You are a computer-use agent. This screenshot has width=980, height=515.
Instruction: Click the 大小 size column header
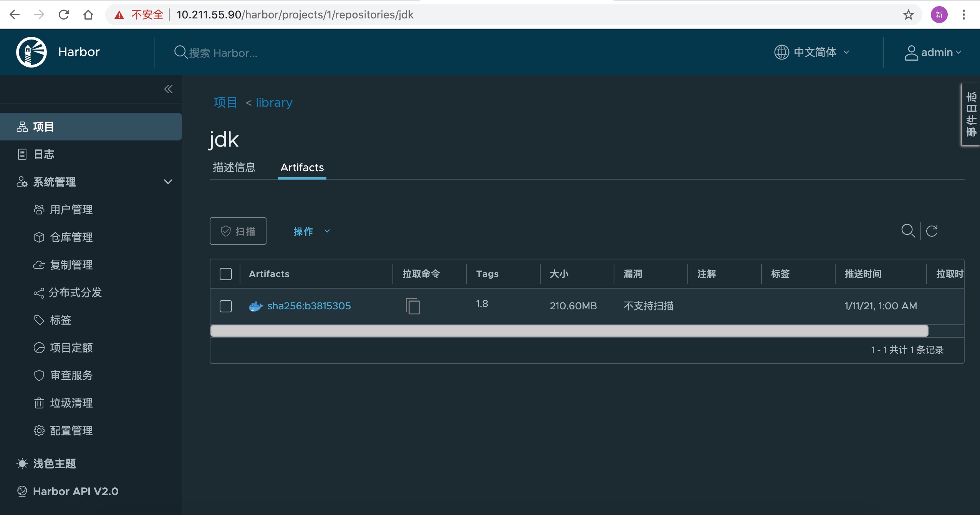point(559,274)
